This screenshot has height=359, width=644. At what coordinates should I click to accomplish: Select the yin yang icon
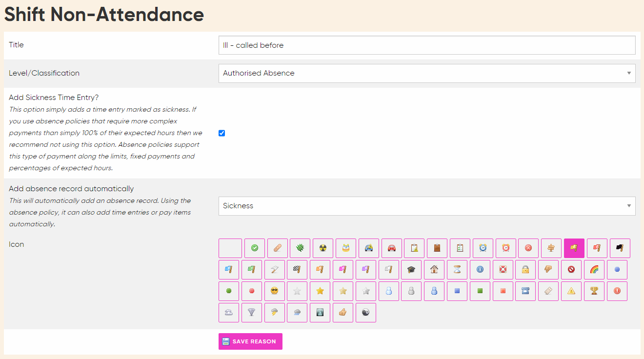366,313
